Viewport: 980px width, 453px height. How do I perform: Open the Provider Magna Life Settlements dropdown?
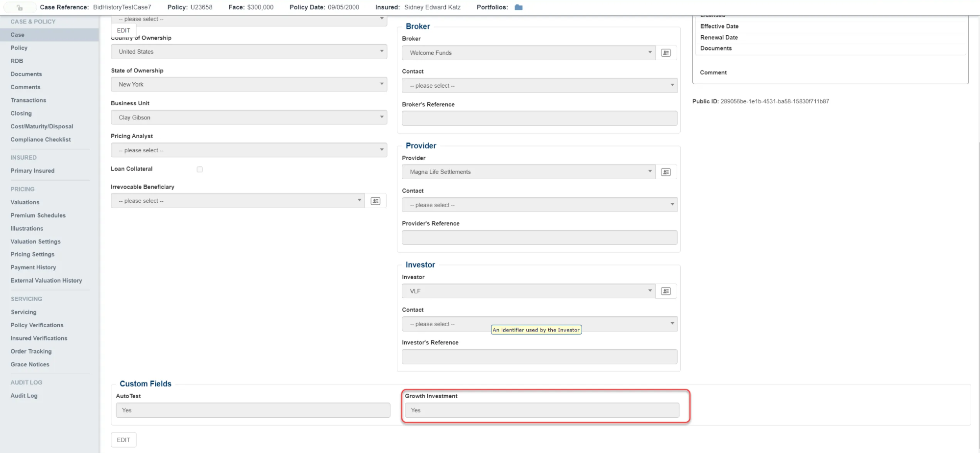[x=528, y=172]
